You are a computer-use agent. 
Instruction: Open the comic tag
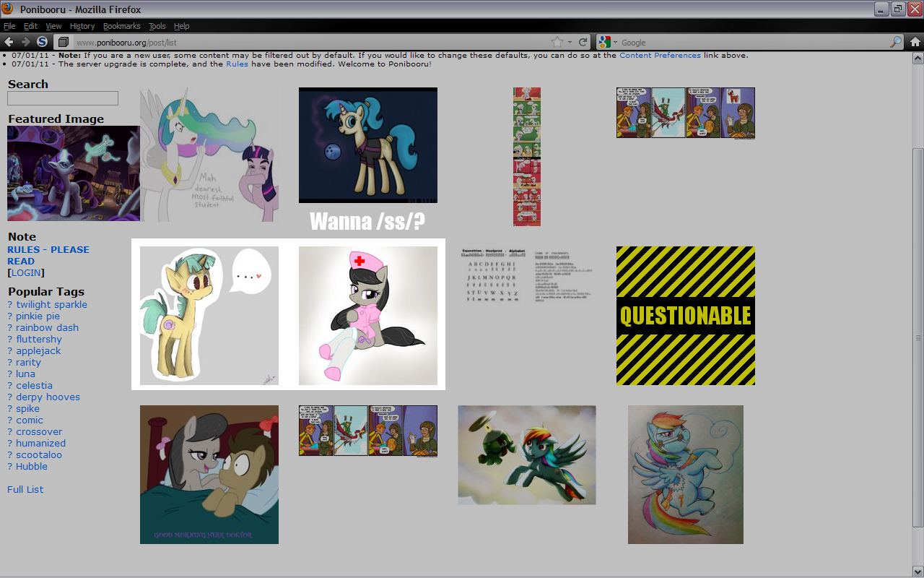(x=30, y=420)
